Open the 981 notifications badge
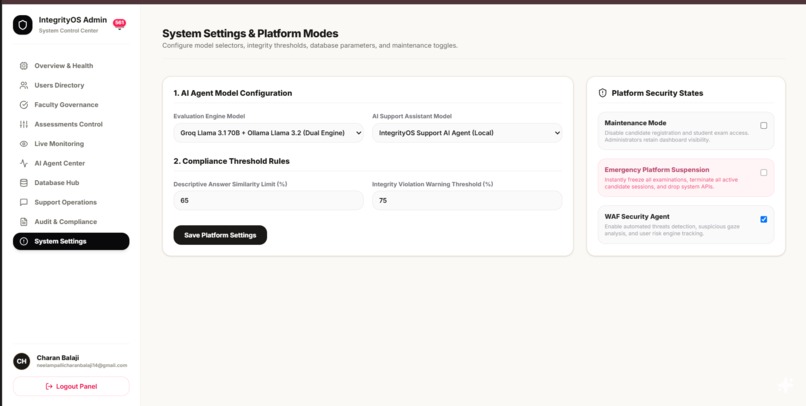Viewport: 806px width, 406px height. 119,23
